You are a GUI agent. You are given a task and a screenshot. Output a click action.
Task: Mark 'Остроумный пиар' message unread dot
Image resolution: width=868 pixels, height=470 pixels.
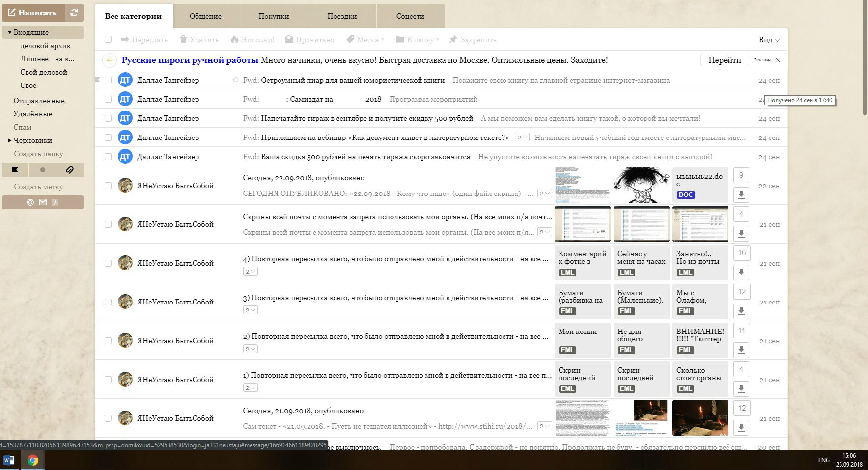coord(236,80)
